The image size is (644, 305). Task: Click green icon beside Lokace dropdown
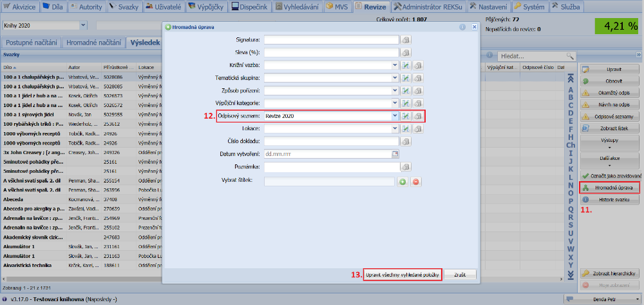click(406, 128)
